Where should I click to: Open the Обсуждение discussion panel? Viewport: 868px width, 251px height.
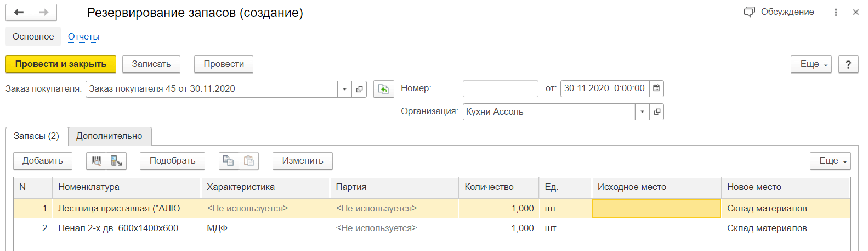(x=779, y=12)
